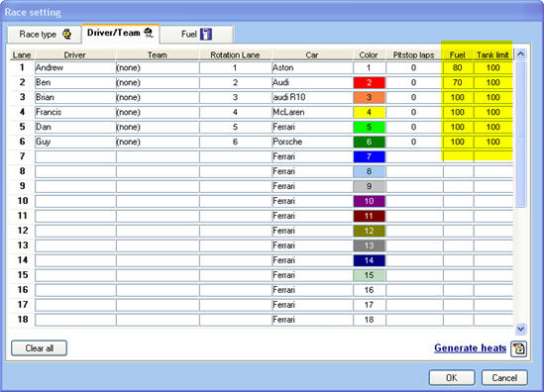Click Car cell Ferrari in lane 18
This screenshot has width=544, height=392.
coord(312,320)
